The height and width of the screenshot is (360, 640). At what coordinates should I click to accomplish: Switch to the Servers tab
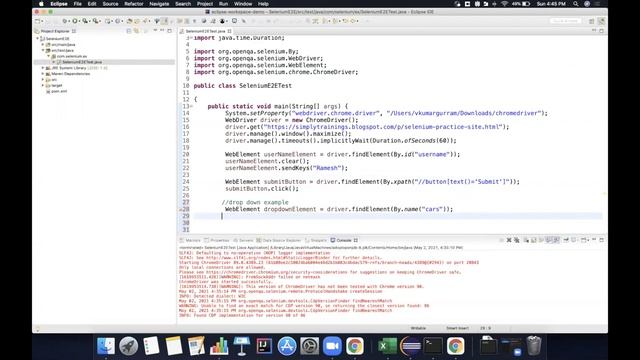pos(243,240)
